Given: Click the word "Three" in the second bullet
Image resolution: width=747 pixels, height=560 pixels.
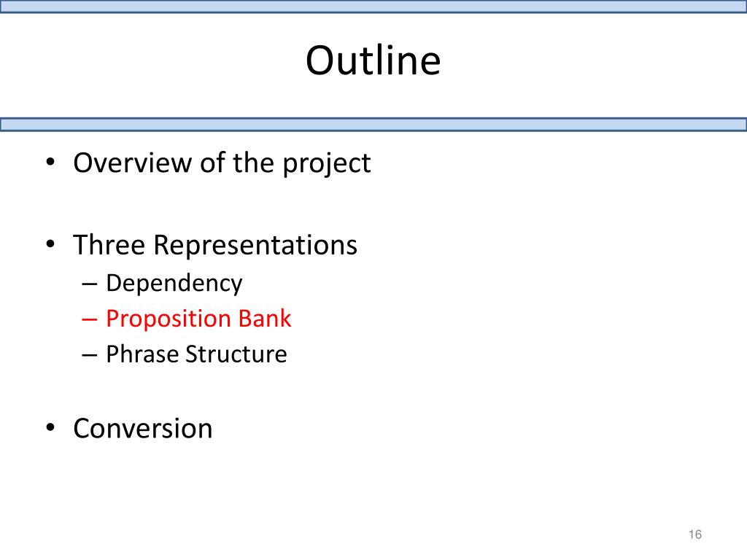Looking at the screenshot, I should pos(109,245).
